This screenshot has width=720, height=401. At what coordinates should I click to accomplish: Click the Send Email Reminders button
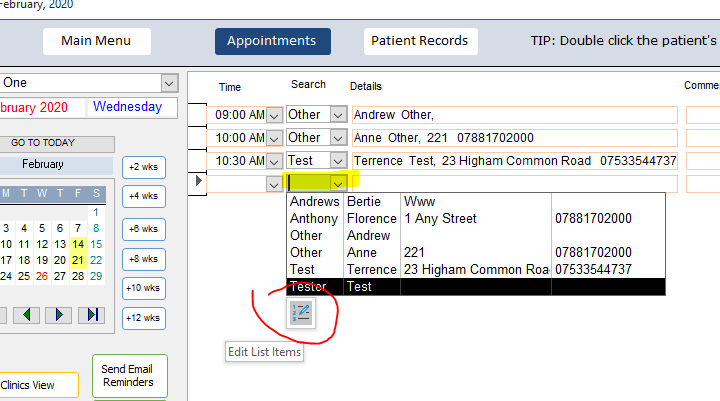[x=127, y=376]
